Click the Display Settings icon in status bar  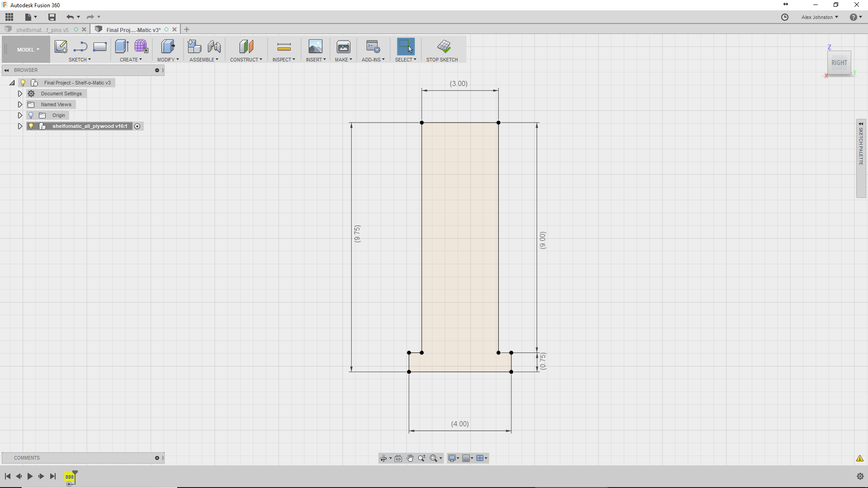(453, 458)
